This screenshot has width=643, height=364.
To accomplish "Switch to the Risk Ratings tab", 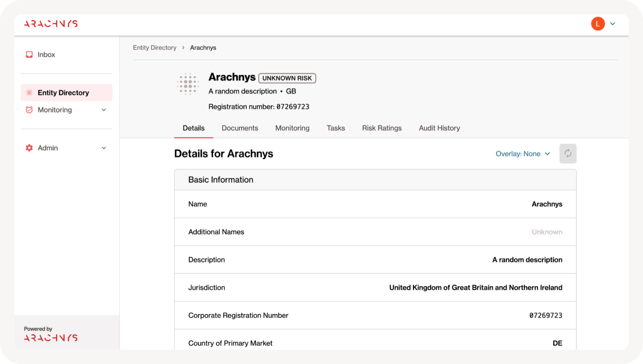I will [382, 128].
